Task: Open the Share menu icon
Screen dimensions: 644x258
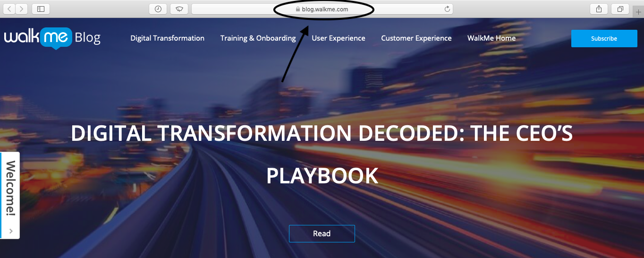Action: 599,9
